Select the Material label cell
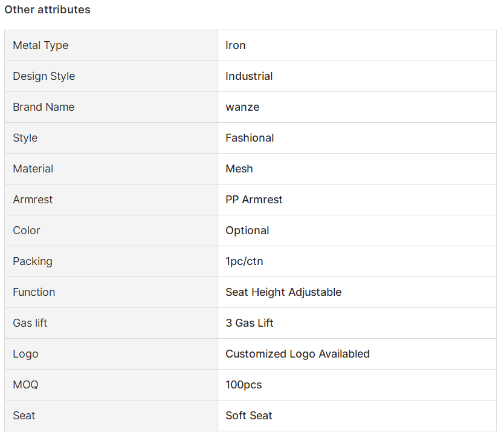 [111, 169]
